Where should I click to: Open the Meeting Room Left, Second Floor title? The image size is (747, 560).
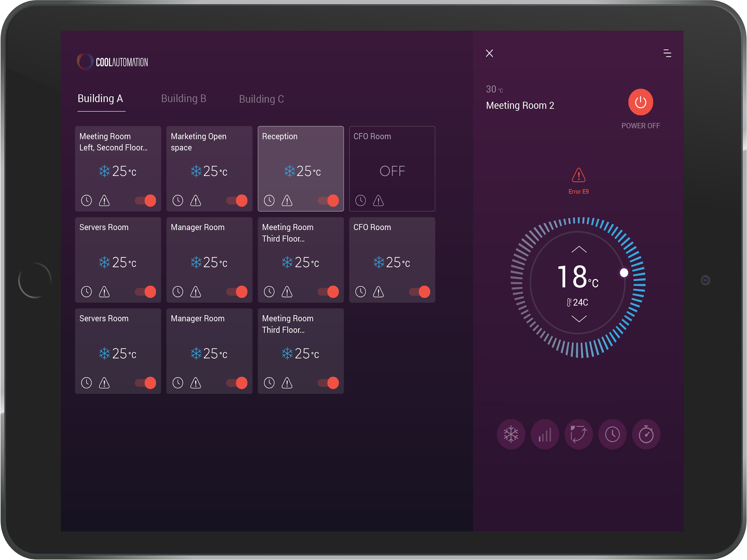113,142
